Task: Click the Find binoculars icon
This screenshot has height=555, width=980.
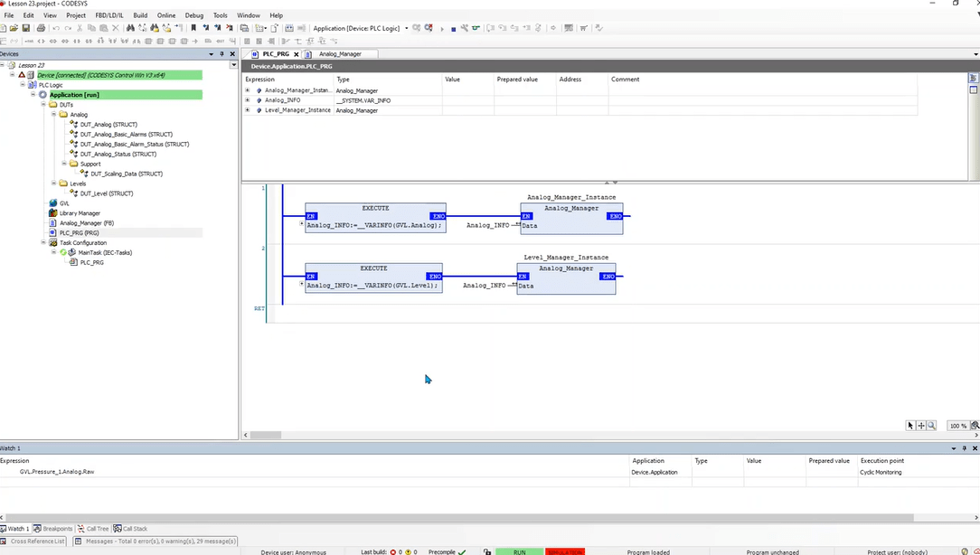Action: click(x=130, y=28)
